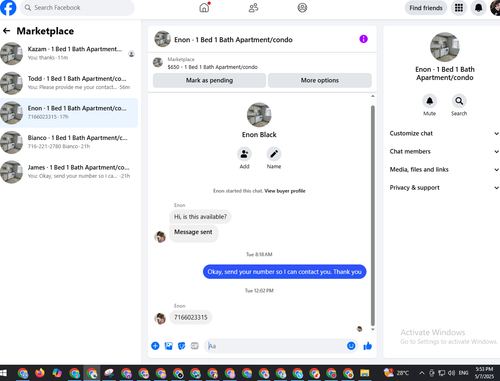Screen dimensions: 500x381
Task: Open the notifications bell in top bar
Action: 478,8
